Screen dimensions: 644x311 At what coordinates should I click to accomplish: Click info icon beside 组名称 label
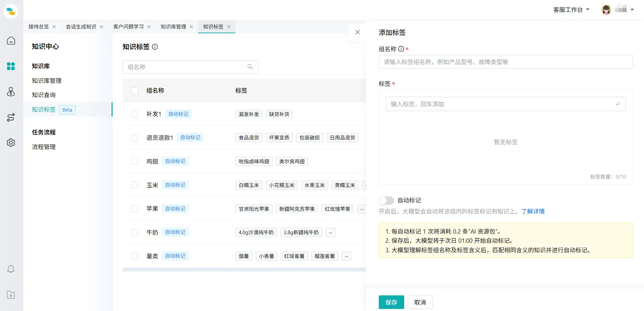[x=401, y=49]
